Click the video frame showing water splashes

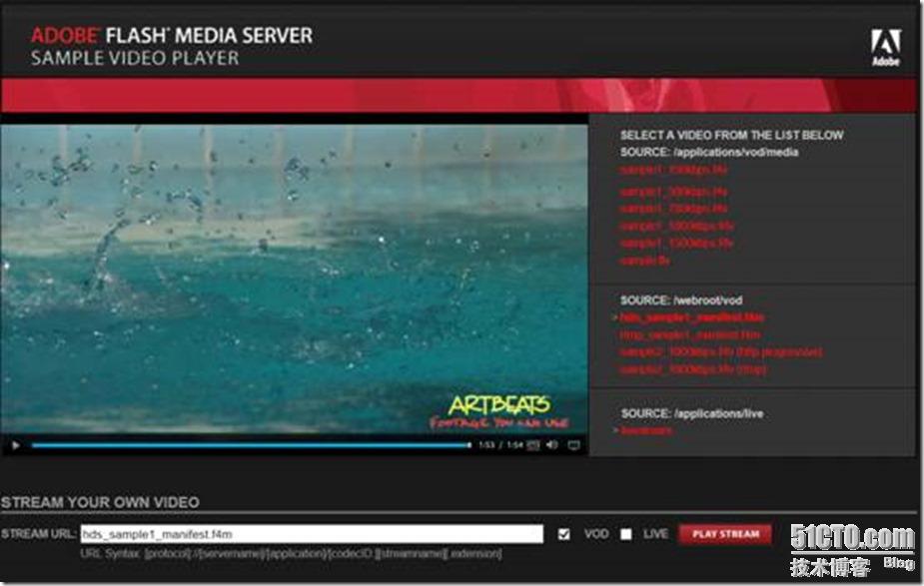coord(294,279)
